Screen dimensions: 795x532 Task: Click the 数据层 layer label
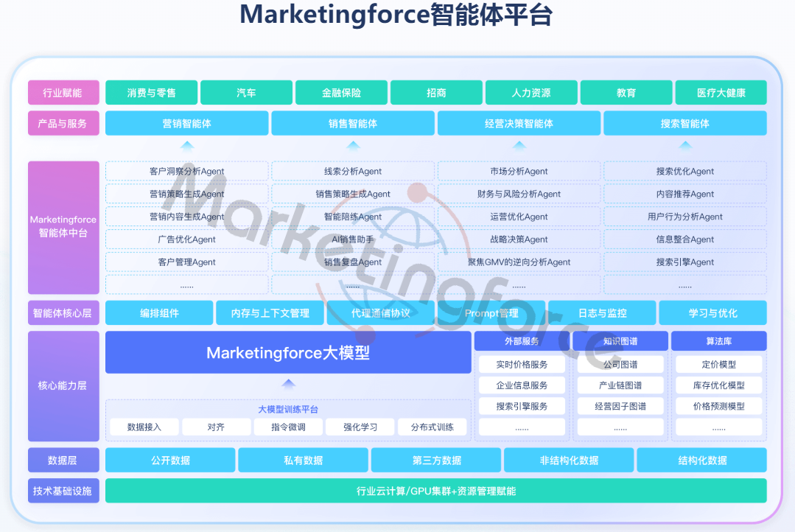point(63,460)
